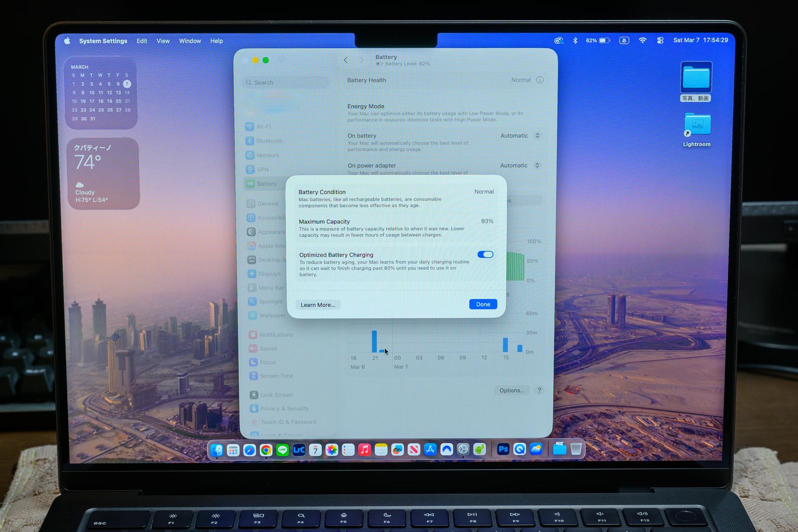
Task: Launch Safari from the Dock
Action: click(x=250, y=450)
